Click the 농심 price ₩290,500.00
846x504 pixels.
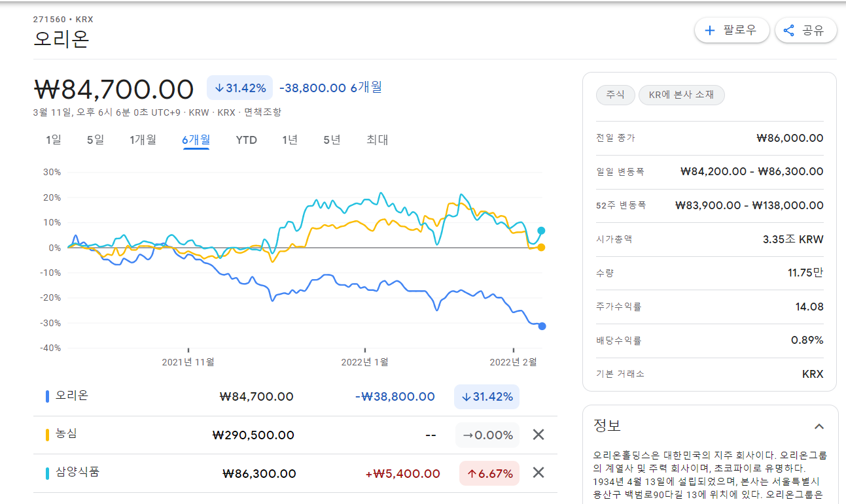(x=253, y=435)
